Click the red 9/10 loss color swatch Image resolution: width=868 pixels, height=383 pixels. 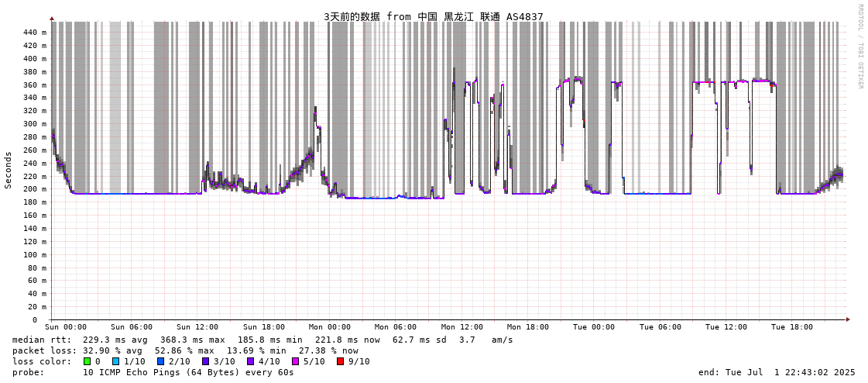[340, 361]
